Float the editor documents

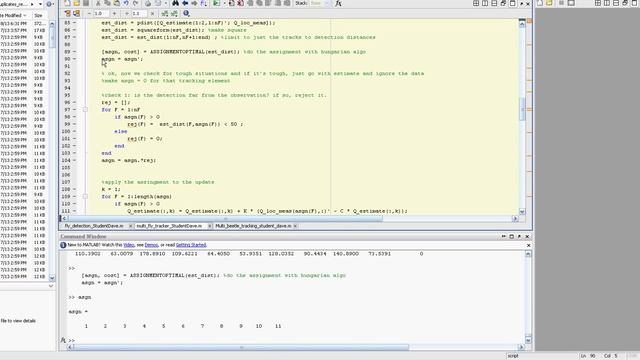click(x=503, y=3)
